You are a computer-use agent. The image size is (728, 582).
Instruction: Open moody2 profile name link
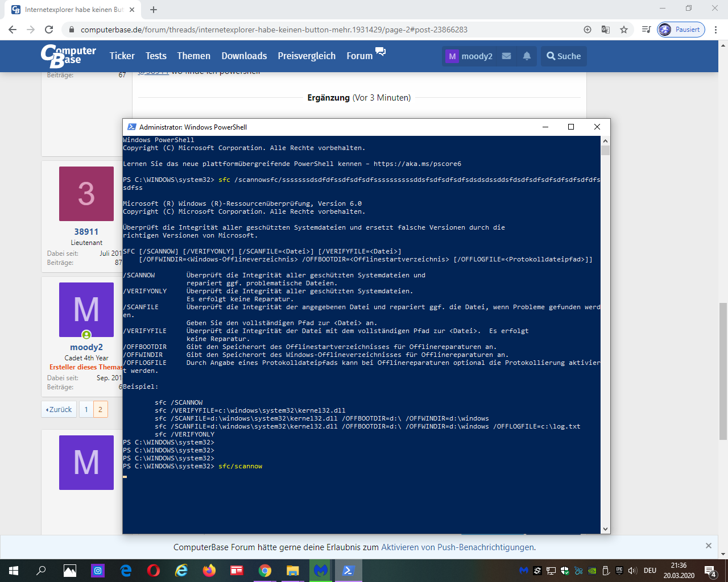86,347
